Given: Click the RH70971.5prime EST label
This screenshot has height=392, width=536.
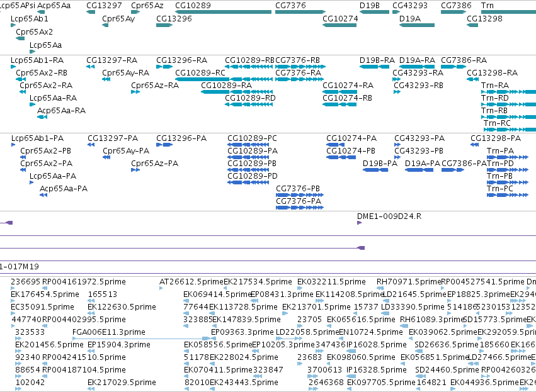Looking at the screenshot, I should click(409, 282).
